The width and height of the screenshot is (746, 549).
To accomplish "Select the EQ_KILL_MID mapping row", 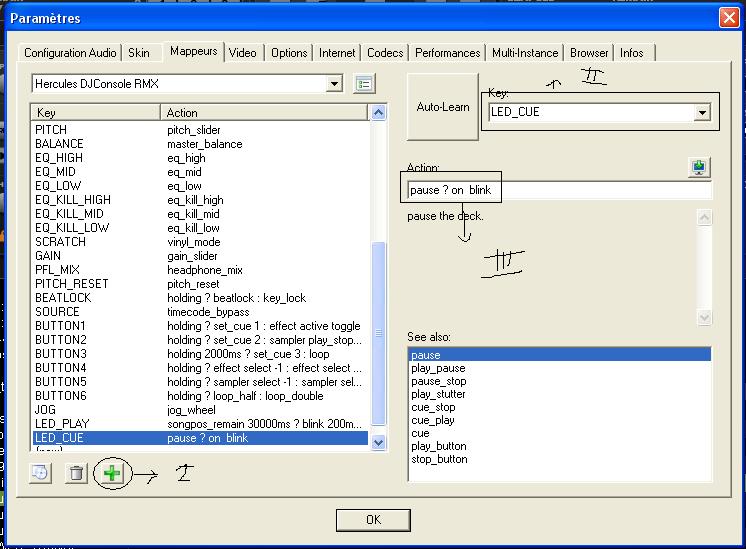I will pos(200,214).
